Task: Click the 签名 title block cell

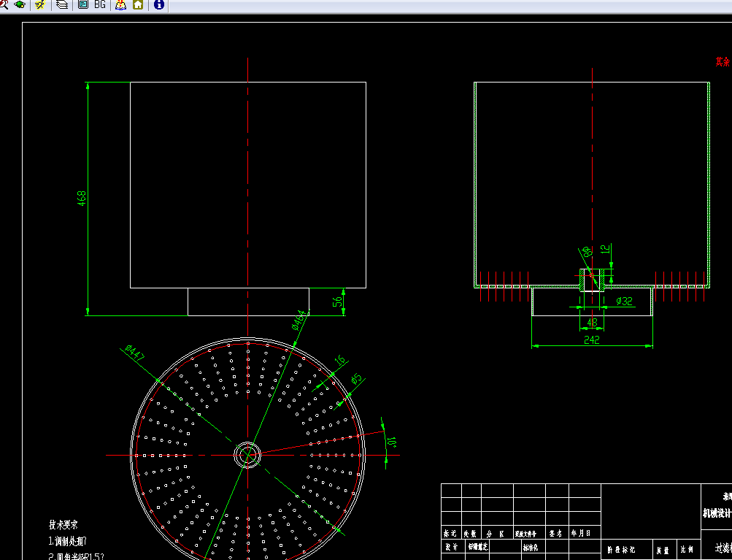Action: 556,533
